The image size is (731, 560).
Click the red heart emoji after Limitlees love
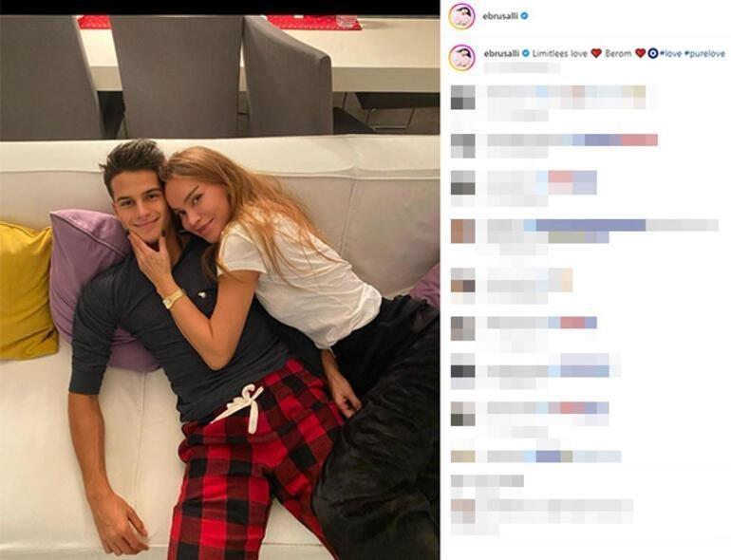pos(596,53)
